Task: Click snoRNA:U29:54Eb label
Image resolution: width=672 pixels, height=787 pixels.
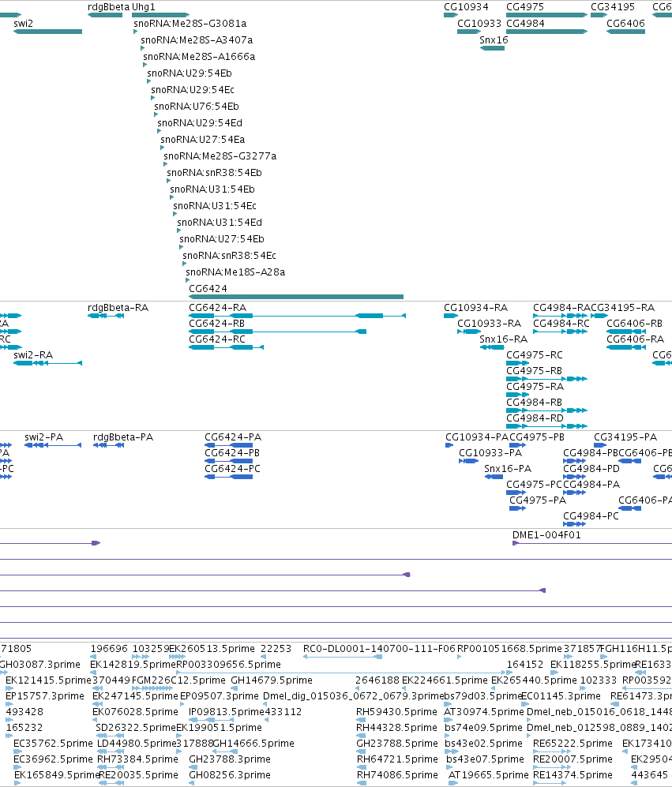Action: pos(190,73)
